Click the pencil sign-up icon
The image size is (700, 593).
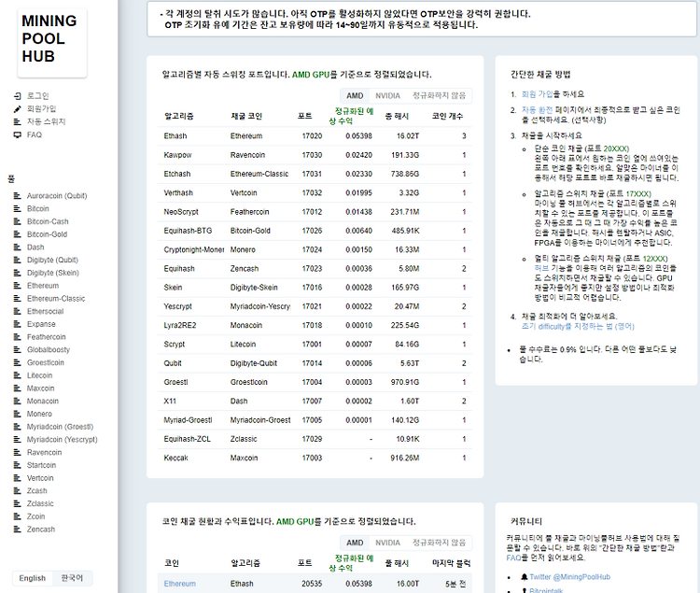point(18,109)
